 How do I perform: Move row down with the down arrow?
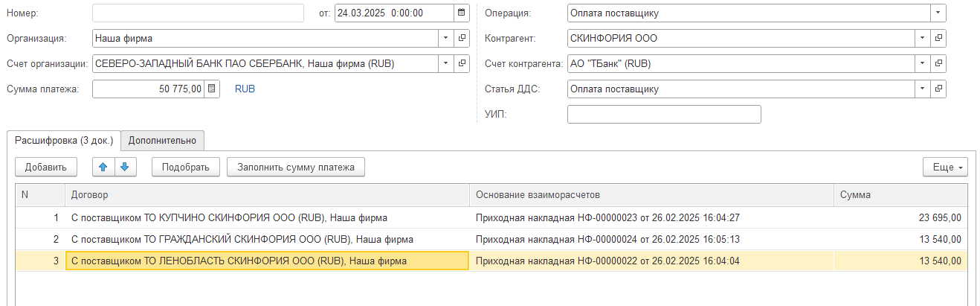124,168
